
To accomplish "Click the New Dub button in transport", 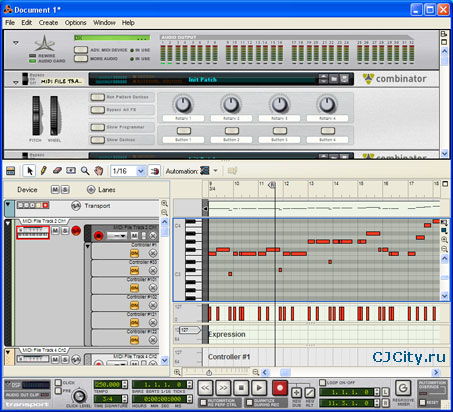I will pyautogui.click(x=296, y=393).
